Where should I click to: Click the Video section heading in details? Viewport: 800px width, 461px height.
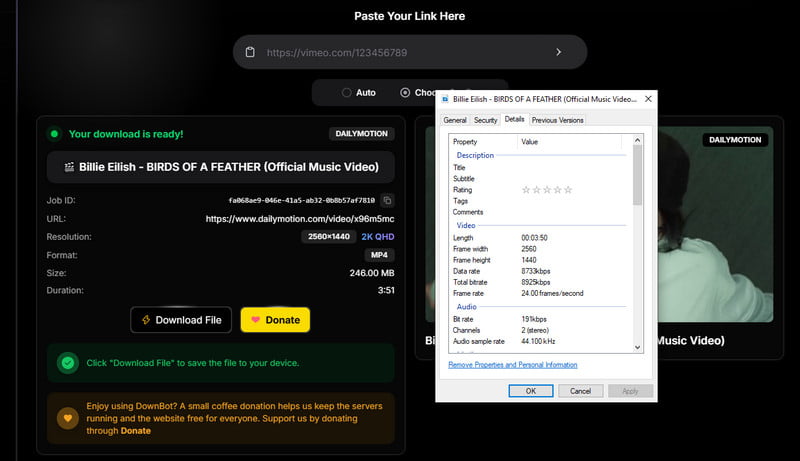click(x=466, y=225)
